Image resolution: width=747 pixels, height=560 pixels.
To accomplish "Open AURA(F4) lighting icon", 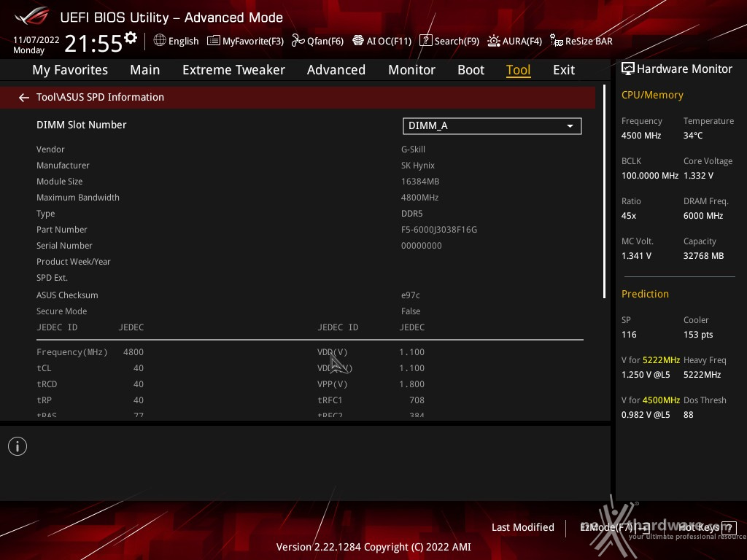I will [494, 41].
